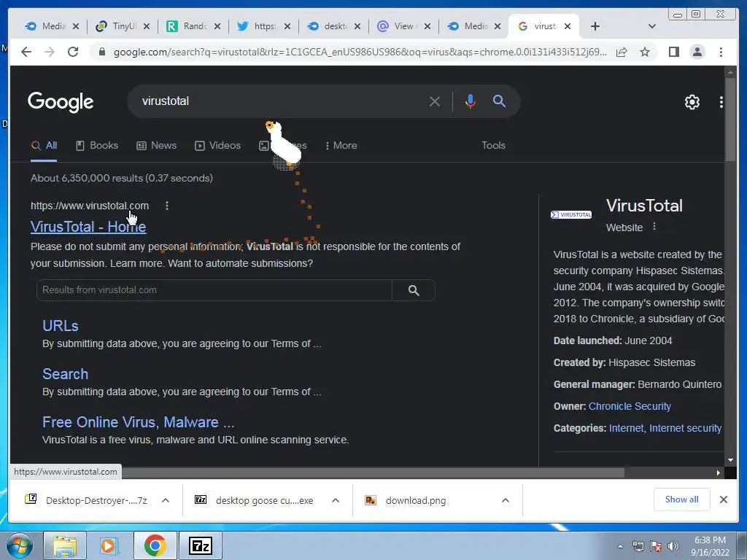The width and height of the screenshot is (747, 560).
Task: Open the Chrome profile avatar
Action: pos(697,52)
